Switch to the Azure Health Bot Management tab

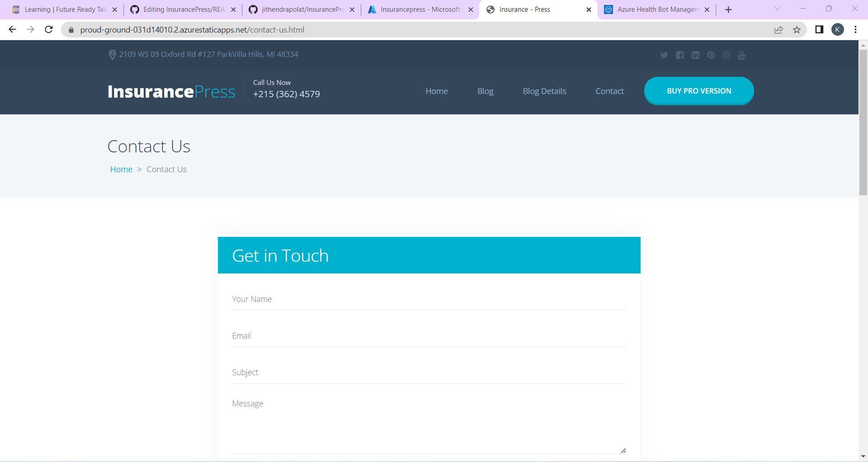[x=657, y=9]
